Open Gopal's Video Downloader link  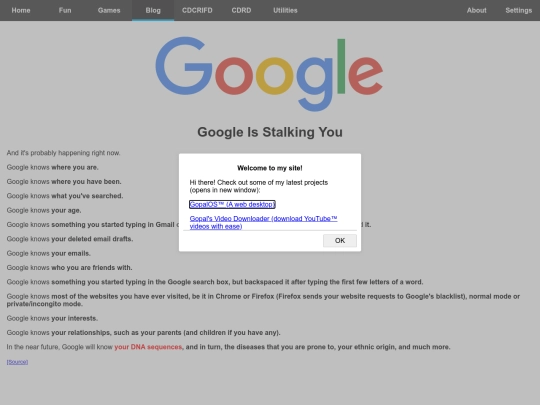[x=263, y=222]
